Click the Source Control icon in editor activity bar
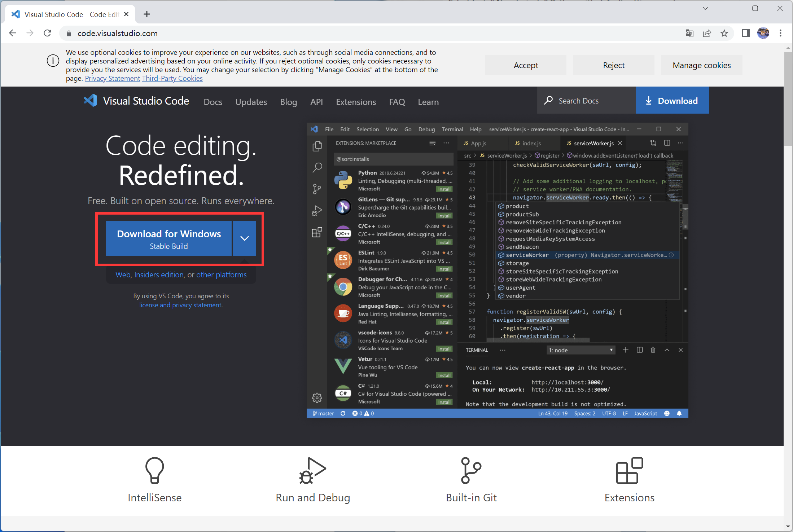The height and width of the screenshot is (532, 793). click(317, 189)
